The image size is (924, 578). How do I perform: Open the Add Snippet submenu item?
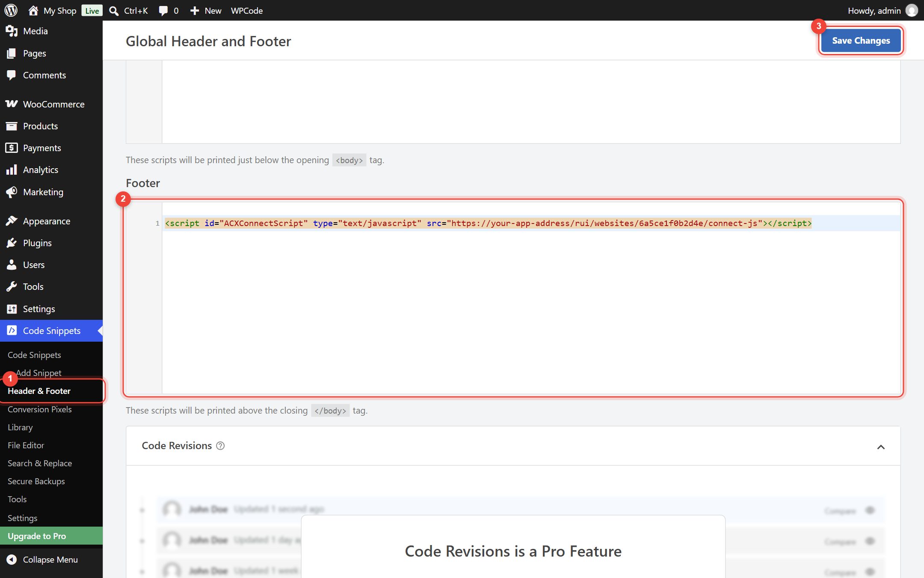tap(38, 373)
